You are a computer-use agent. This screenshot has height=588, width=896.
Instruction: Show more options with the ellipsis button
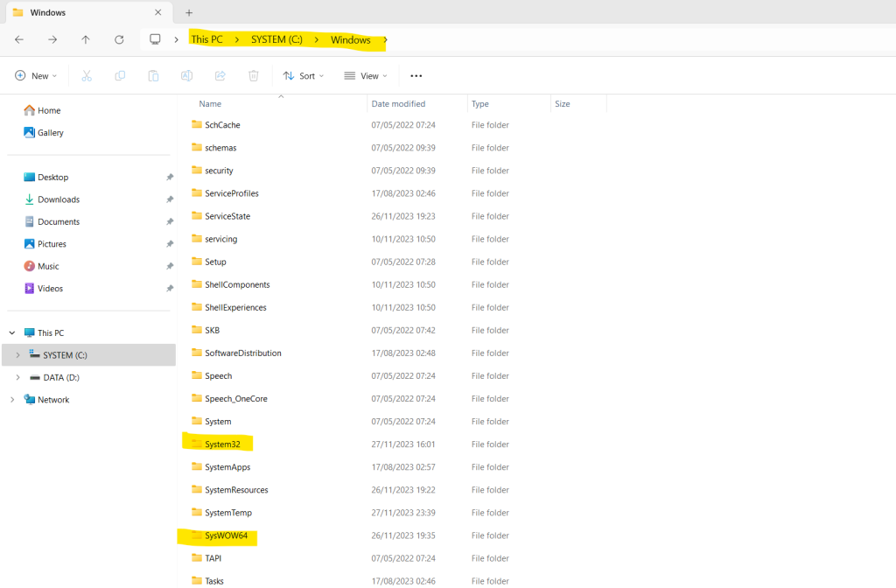coord(416,75)
